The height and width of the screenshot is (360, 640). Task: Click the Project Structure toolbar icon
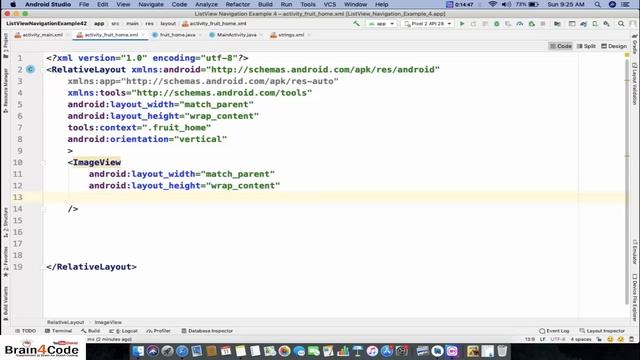pyautogui.click(x=557, y=24)
